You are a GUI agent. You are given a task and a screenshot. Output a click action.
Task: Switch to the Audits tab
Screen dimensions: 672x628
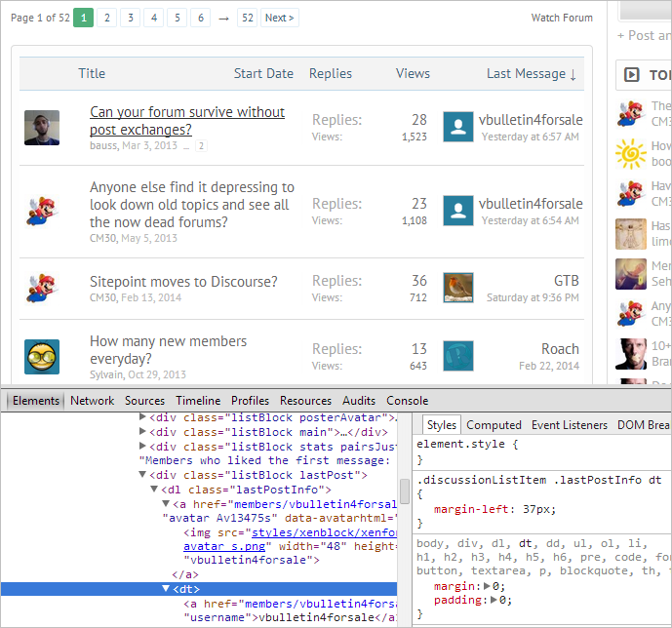pos(359,401)
